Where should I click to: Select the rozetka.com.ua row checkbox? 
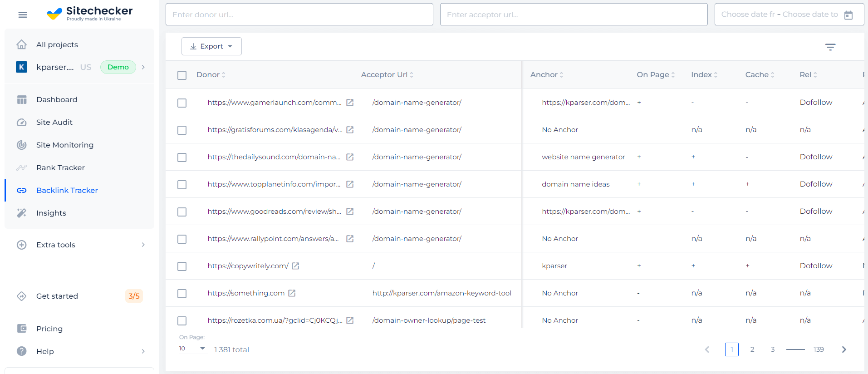click(x=182, y=321)
